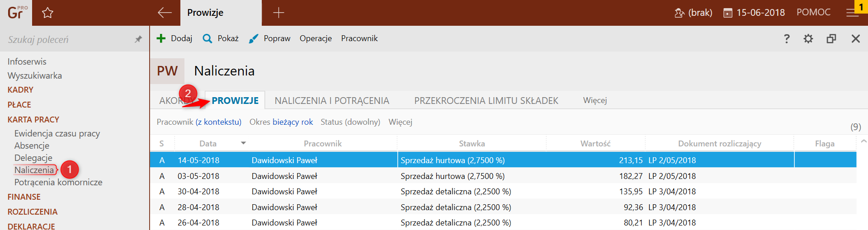Click the Pokaż magnifier icon
Viewport: 868px width, 230px height.
coord(207,38)
